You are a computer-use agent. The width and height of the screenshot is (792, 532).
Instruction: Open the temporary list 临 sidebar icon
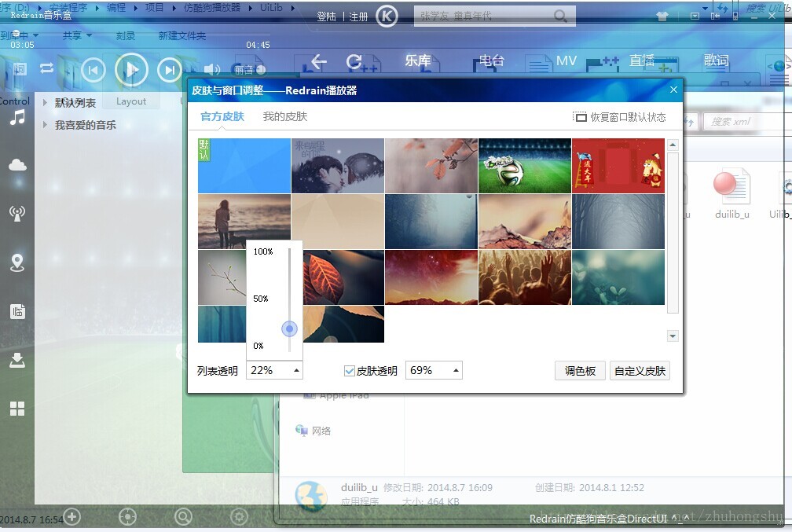[17, 311]
